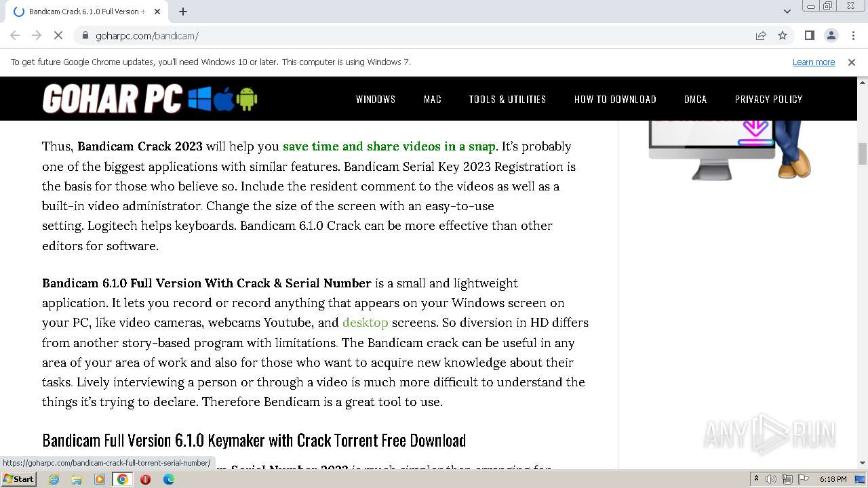Close the Bandicam Crack tab
Image resolution: width=868 pixels, height=488 pixels.
157,12
